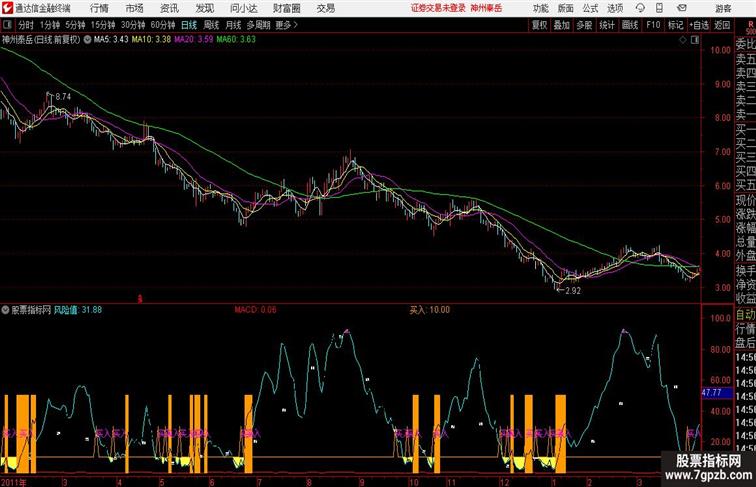Click the 现价 row in quote panel
This screenshot has width=756, height=487.
[745, 200]
